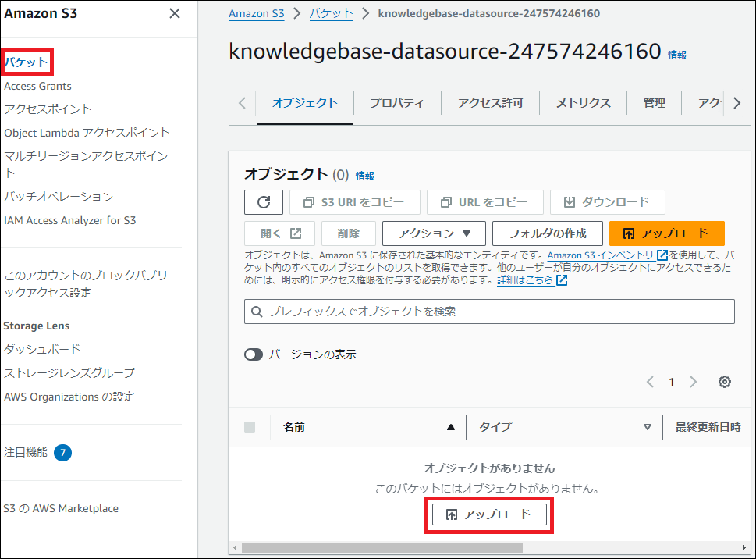
Task: Click the フォルダの作成 button
Action: point(548,233)
